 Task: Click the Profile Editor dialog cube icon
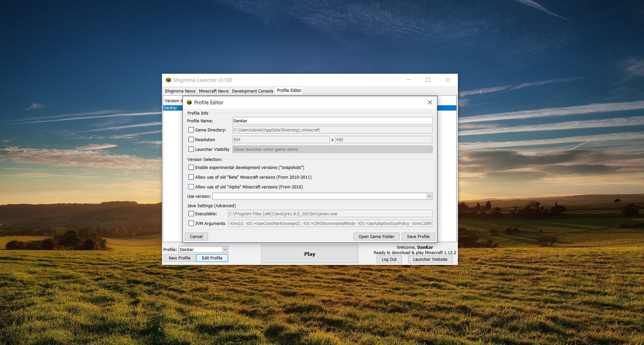(x=189, y=102)
